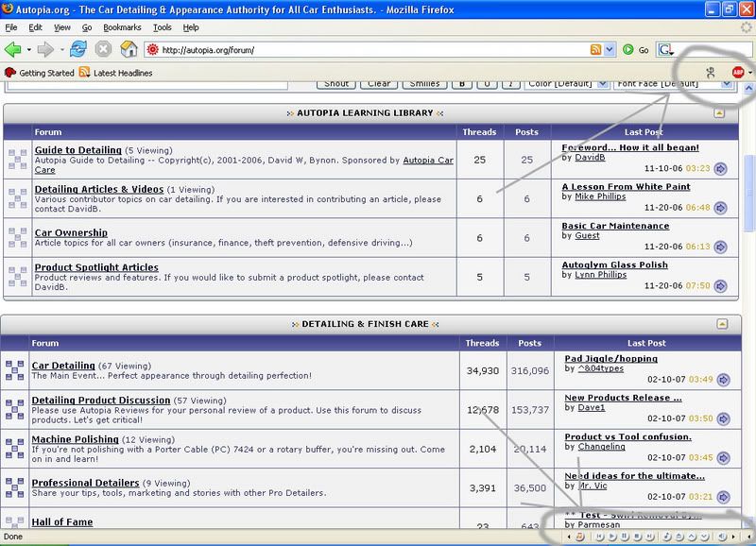Open the File menu

pos(11,27)
